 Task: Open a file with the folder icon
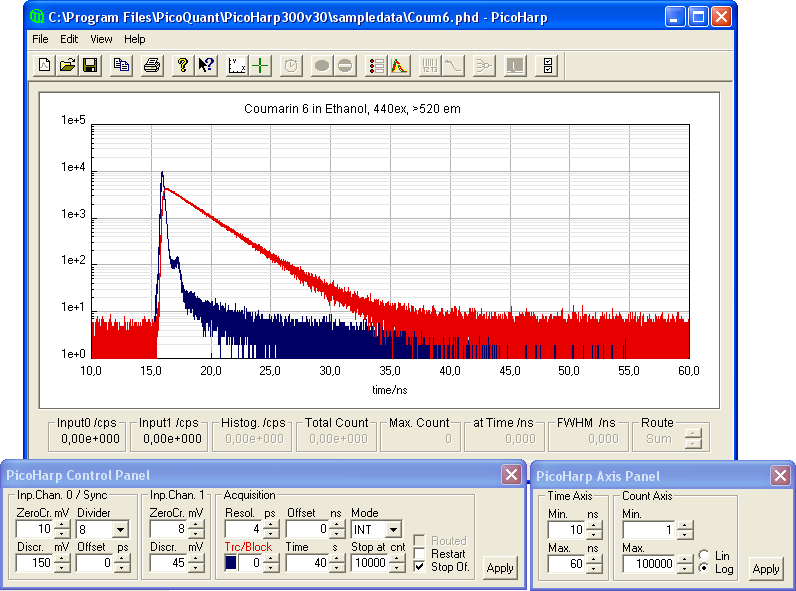68,65
